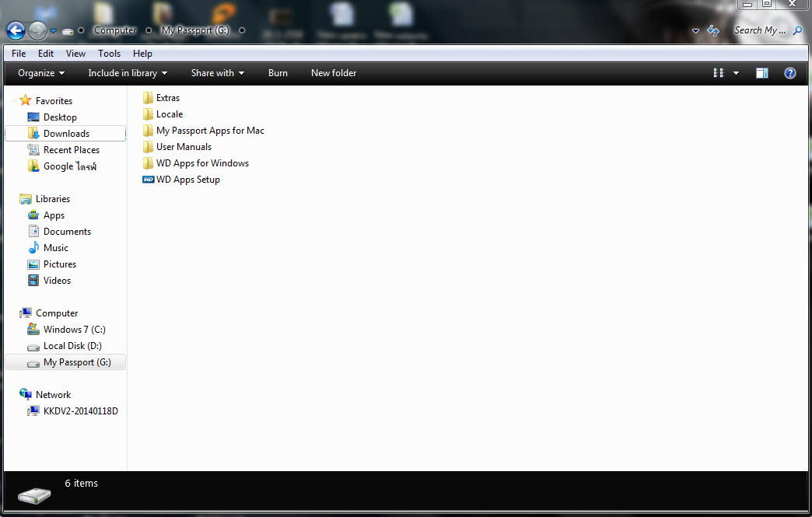Click the search magnifier icon
This screenshot has height=517, width=812.
pos(797,30)
